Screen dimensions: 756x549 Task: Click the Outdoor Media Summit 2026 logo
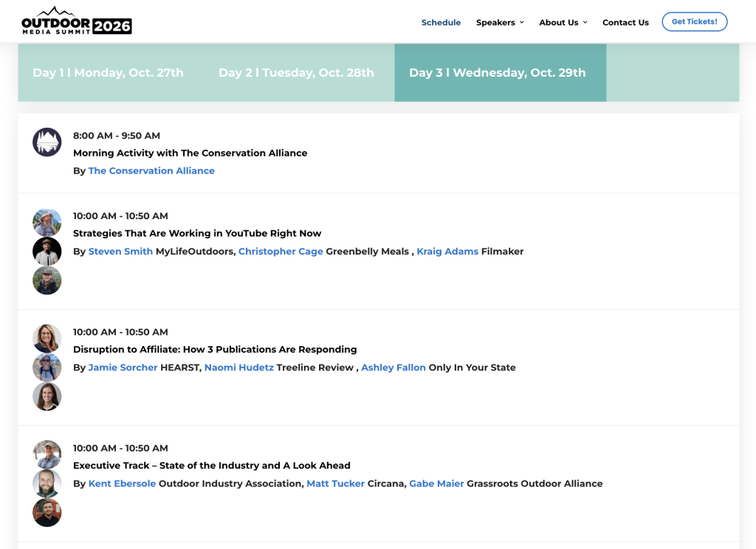click(77, 21)
